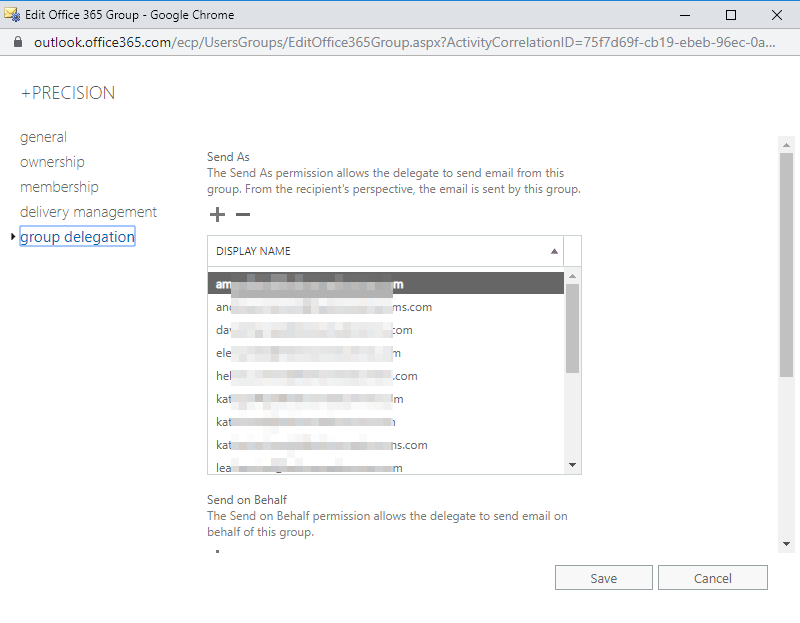Cancel editing the group
800x623 pixels.
coord(712,578)
